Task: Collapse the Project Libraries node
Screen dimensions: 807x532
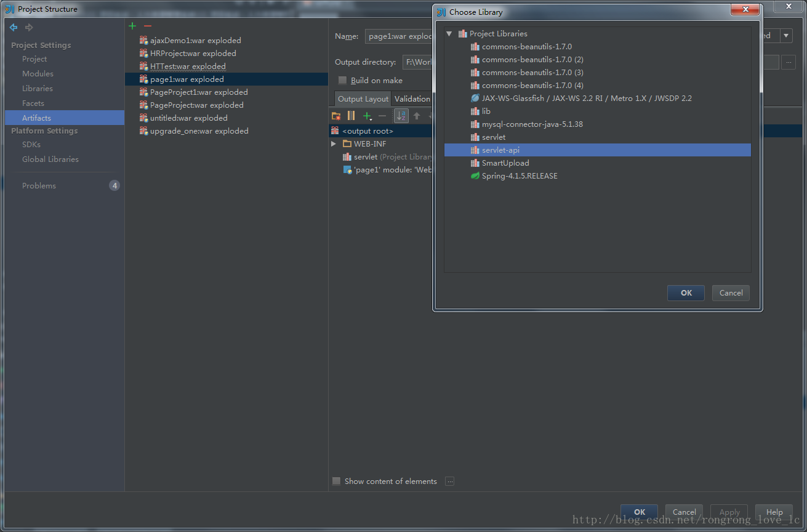Action: click(x=449, y=34)
